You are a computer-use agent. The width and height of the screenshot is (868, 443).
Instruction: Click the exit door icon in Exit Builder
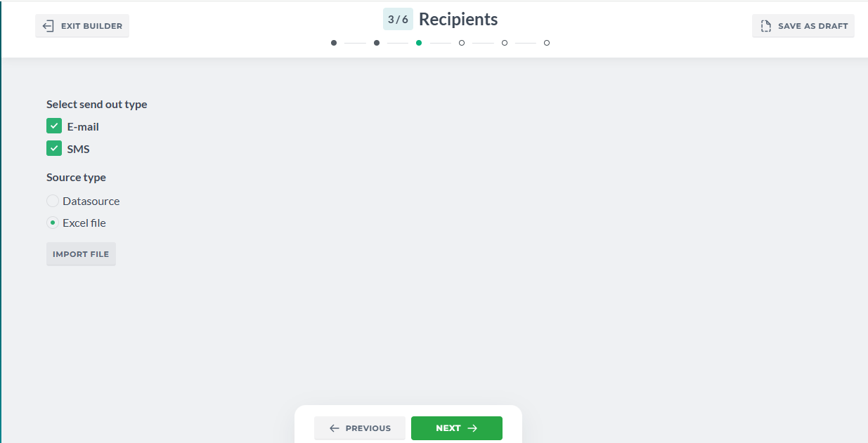click(x=48, y=26)
